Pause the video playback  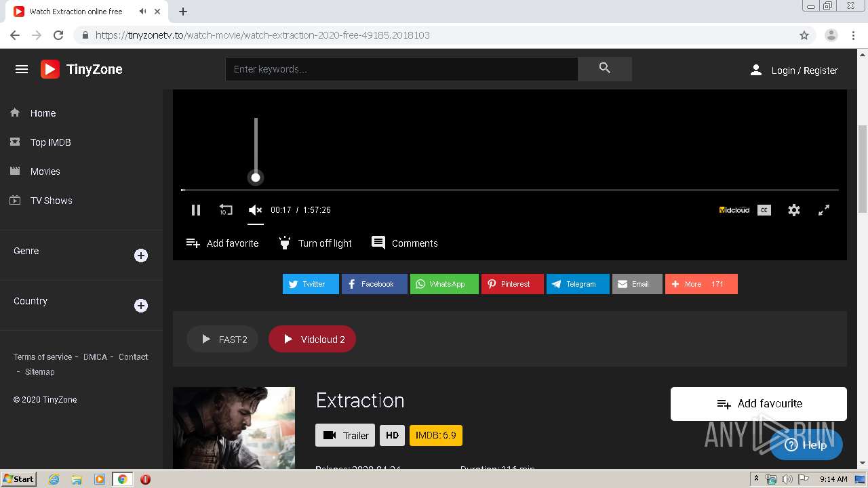(x=196, y=210)
